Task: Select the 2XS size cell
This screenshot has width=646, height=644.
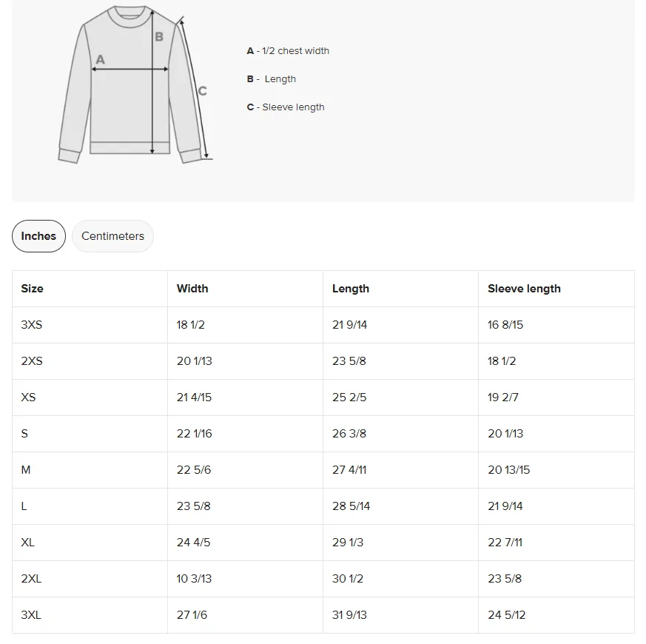Action: (90, 361)
